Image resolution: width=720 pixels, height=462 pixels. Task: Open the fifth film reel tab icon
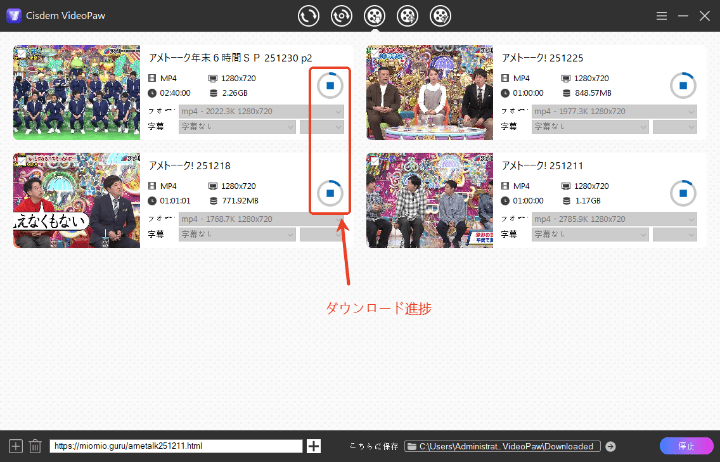440,16
